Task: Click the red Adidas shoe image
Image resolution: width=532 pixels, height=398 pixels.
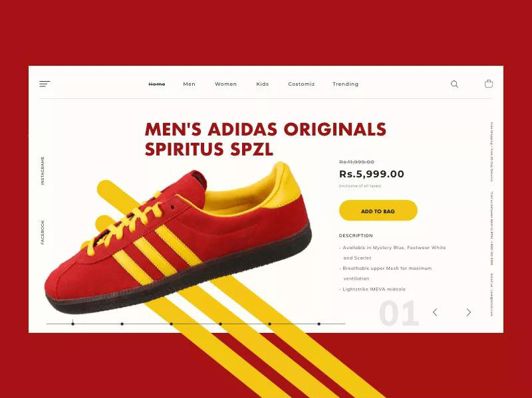Action: tap(178, 238)
